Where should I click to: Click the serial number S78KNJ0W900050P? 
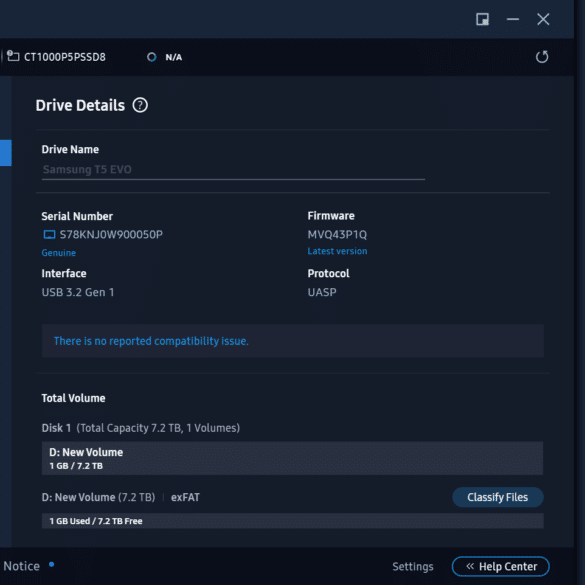coord(111,234)
